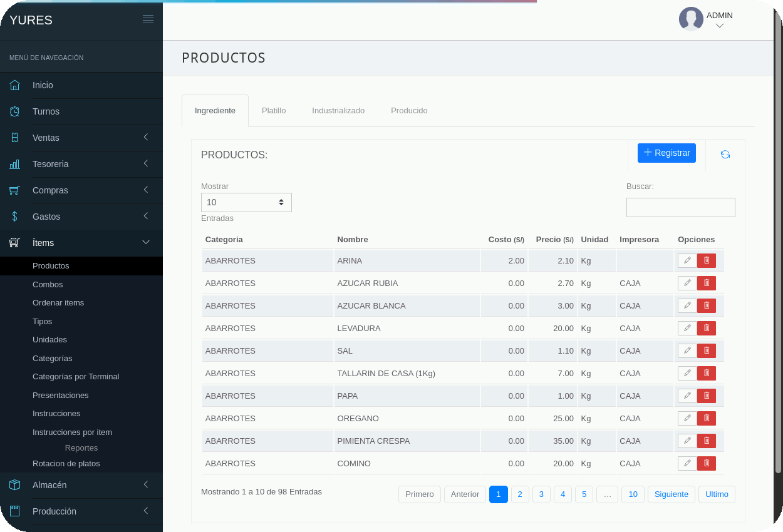This screenshot has height=532, width=783.
Task: Open Combos in the Ítems submenu
Action: (x=48, y=285)
